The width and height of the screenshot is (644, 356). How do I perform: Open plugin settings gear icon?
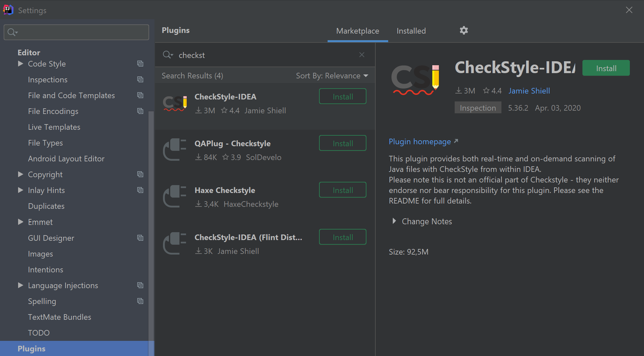pyautogui.click(x=464, y=31)
